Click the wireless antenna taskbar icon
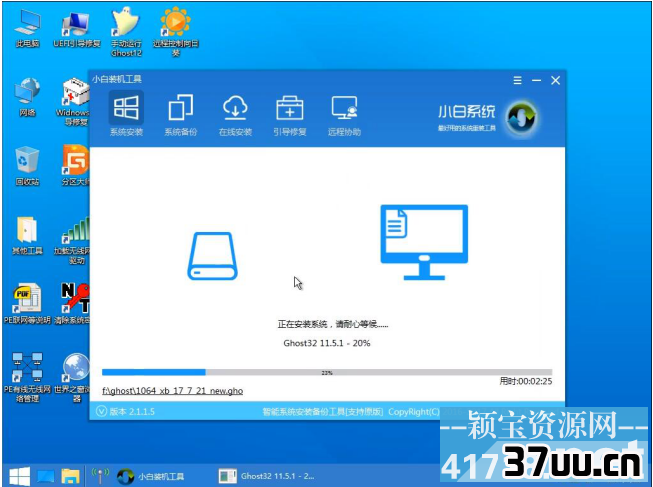This screenshot has height=487, width=653. point(100,476)
